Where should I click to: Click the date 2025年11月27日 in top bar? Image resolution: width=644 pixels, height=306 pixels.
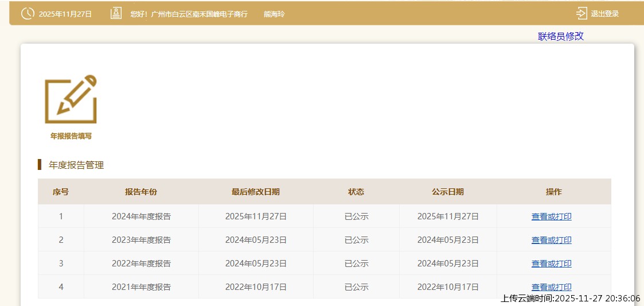point(65,14)
